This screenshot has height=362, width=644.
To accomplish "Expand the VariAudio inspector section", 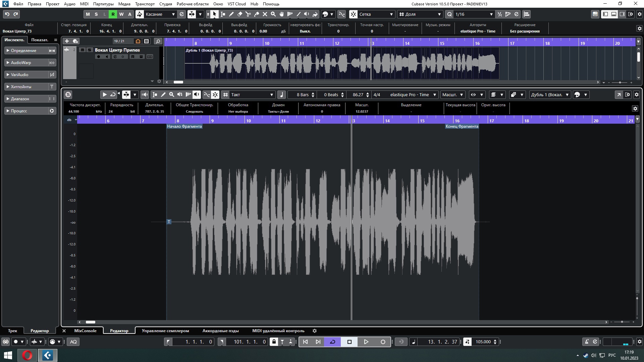I will 19,75.
